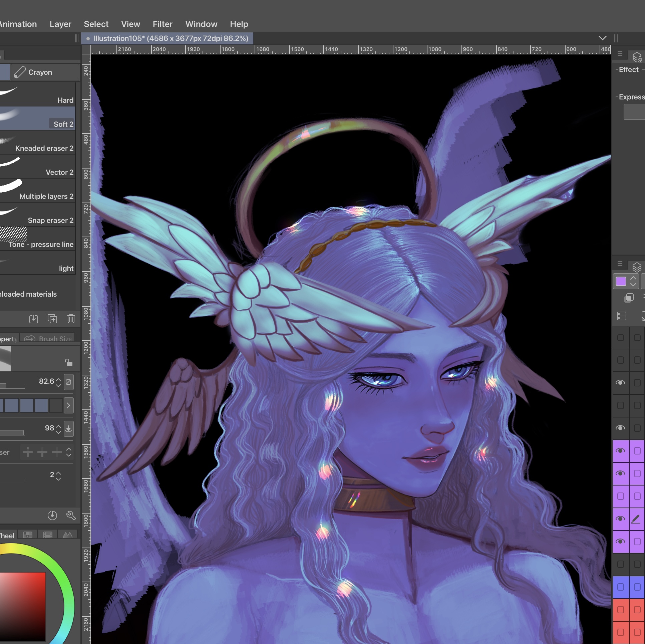The width and height of the screenshot is (645, 644).
Task: Click the import sub tool download icon
Action: (34, 319)
